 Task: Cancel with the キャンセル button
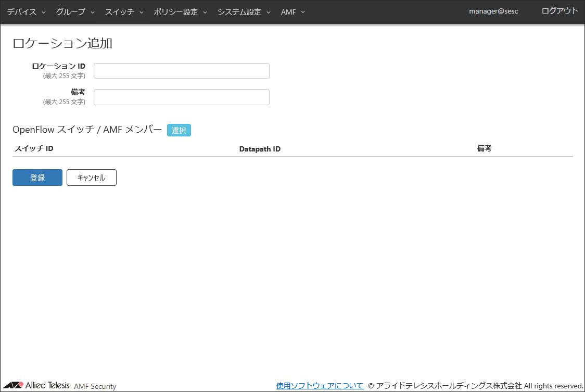coord(92,178)
